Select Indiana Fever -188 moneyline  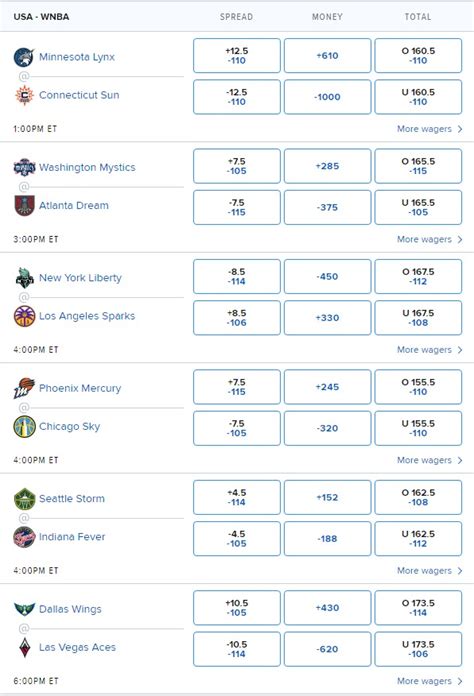327,538
